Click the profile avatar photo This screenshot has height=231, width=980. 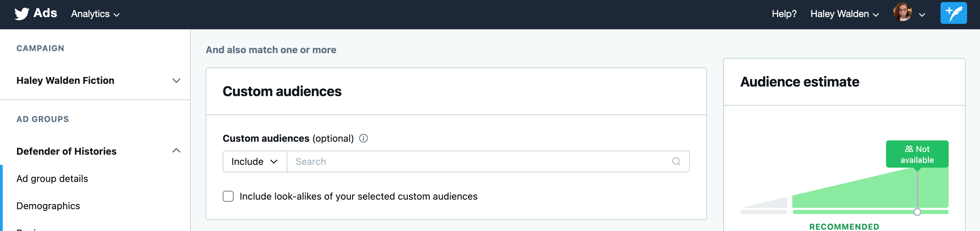902,13
